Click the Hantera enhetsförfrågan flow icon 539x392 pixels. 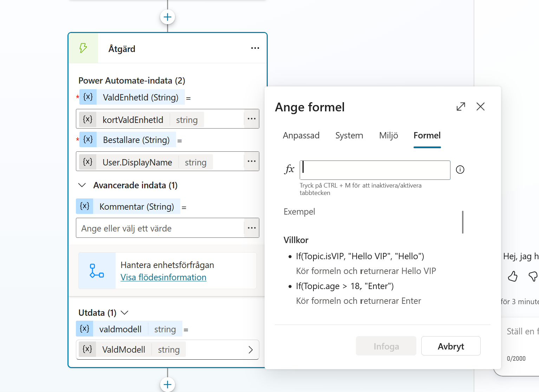click(97, 271)
